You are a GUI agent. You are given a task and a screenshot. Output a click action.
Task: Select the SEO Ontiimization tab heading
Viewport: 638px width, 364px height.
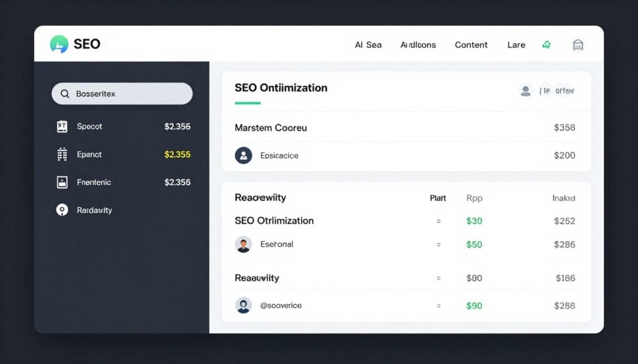(x=281, y=88)
